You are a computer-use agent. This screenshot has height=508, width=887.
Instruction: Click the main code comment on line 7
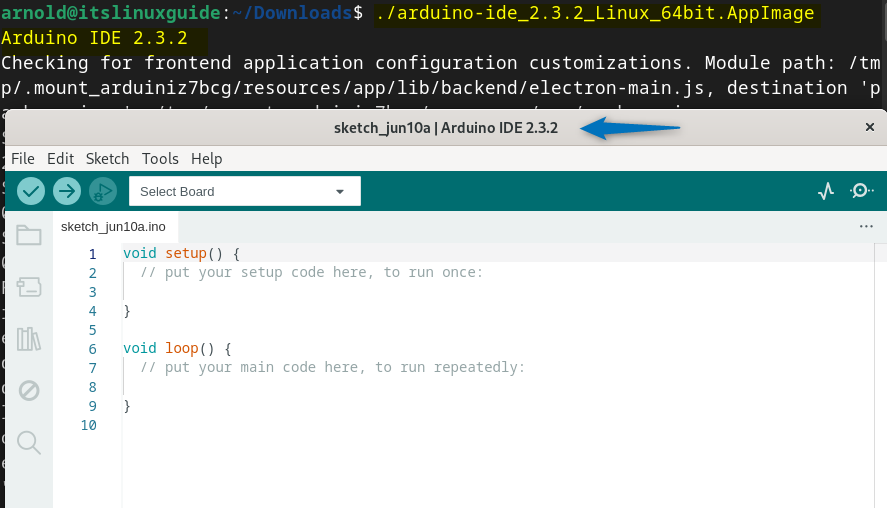(x=333, y=368)
